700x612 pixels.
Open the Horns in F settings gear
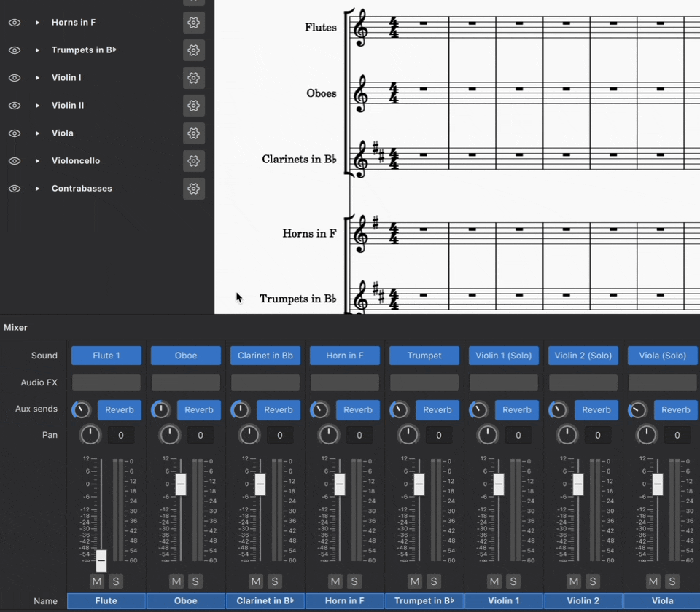point(193,23)
